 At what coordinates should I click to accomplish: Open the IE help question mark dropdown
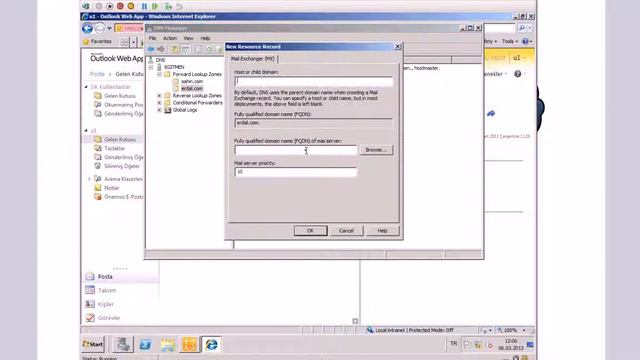point(527,42)
